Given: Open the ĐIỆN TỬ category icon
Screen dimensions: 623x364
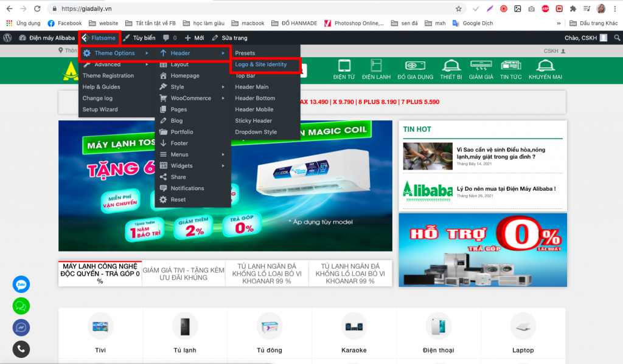Looking at the screenshot, I should point(344,70).
